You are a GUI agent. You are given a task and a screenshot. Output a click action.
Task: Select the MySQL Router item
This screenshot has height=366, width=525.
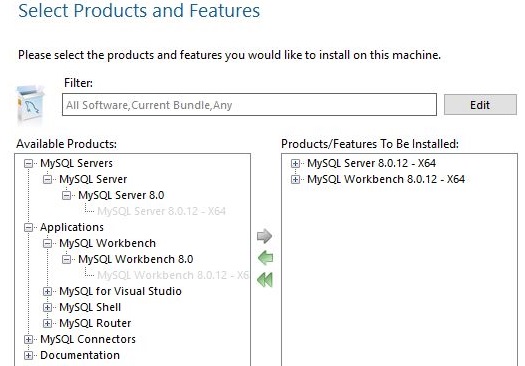click(95, 323)
